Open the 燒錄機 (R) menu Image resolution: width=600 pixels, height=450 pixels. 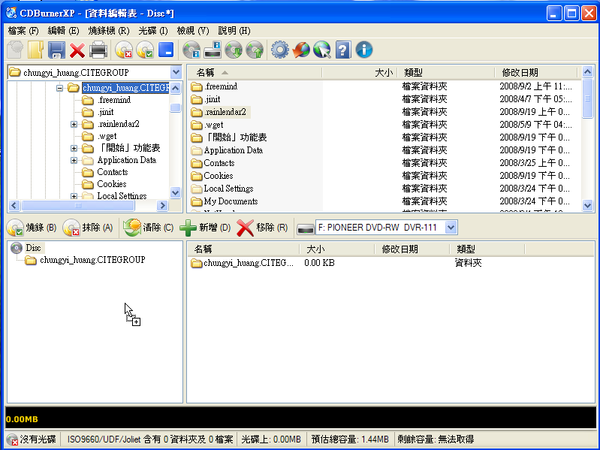tap(109, 31)
